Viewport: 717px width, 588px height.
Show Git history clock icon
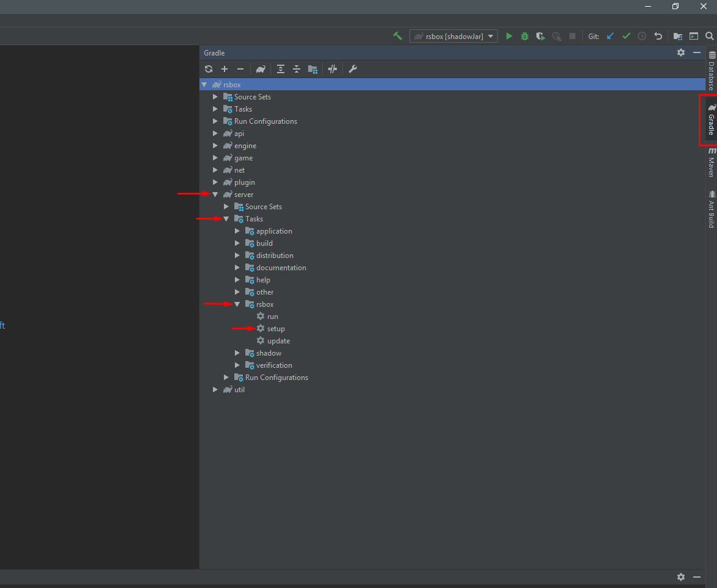point(642,36)
